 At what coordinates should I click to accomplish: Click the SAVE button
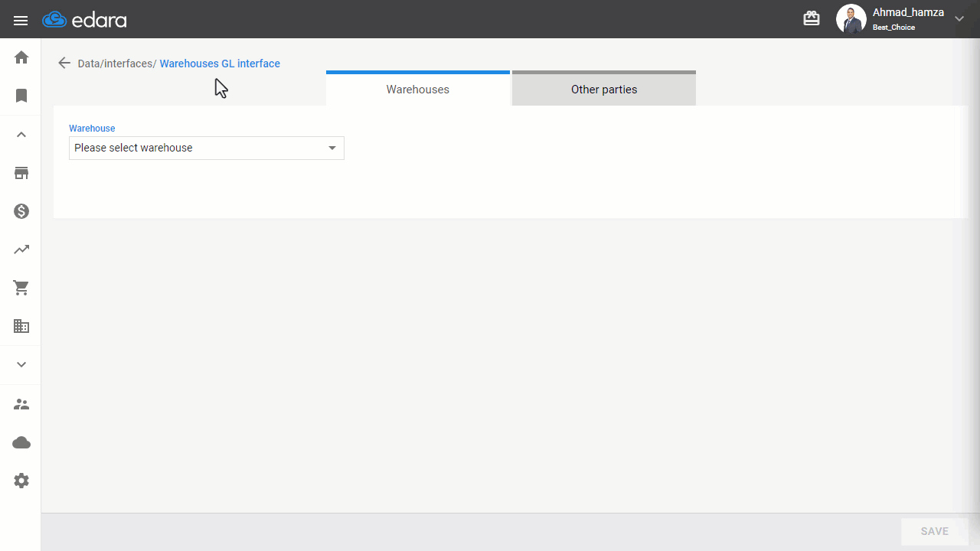pos(934,531)
